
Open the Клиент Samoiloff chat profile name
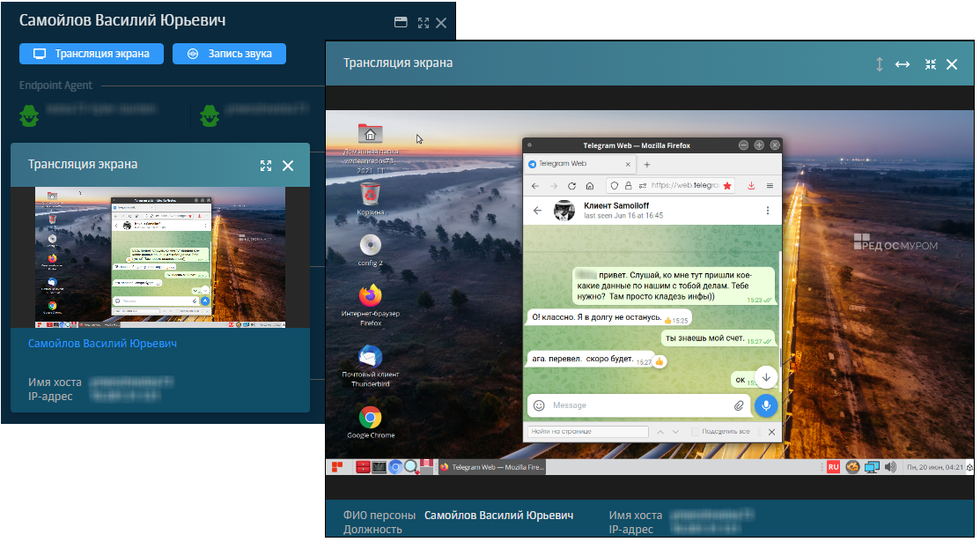tap(616, 205)
